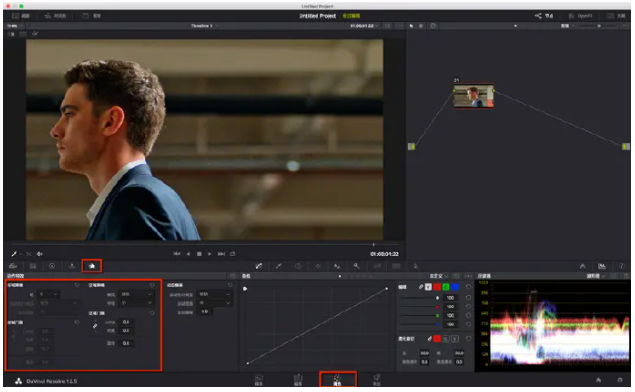Reset the curves palette
Viewport: 635px width, 392px height.
(x=457, y=276)
